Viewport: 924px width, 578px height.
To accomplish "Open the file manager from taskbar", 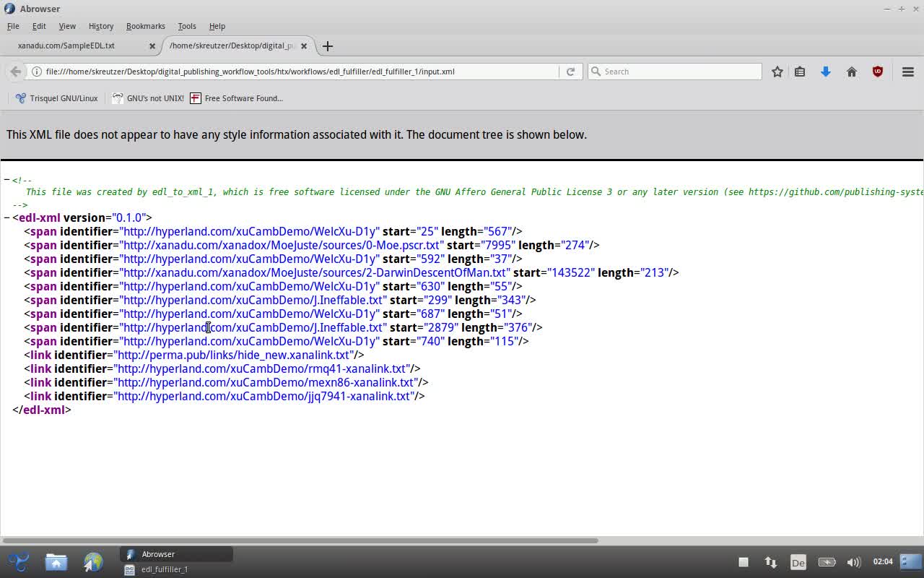I will pos(56,561).
